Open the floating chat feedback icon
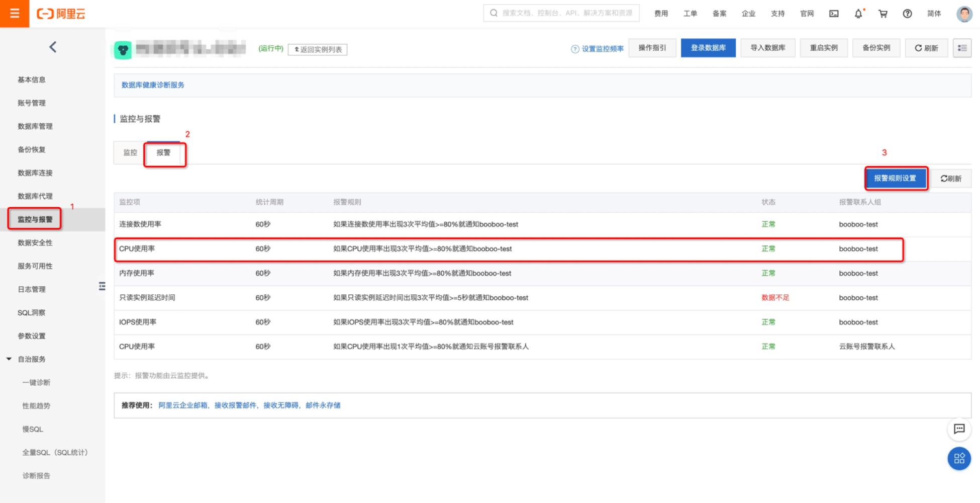The width and height of the screenshot is (980, 503). 959,429
